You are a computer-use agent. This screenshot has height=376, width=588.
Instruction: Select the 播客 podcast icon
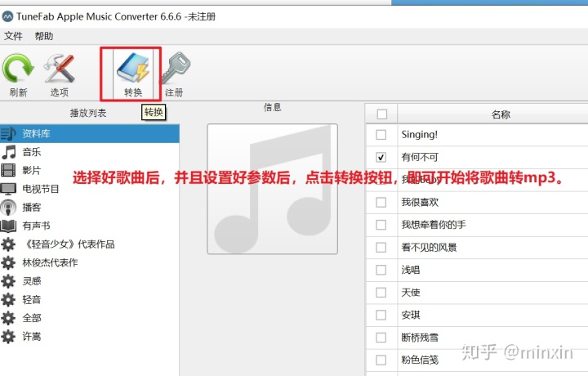tap(8, 207)
